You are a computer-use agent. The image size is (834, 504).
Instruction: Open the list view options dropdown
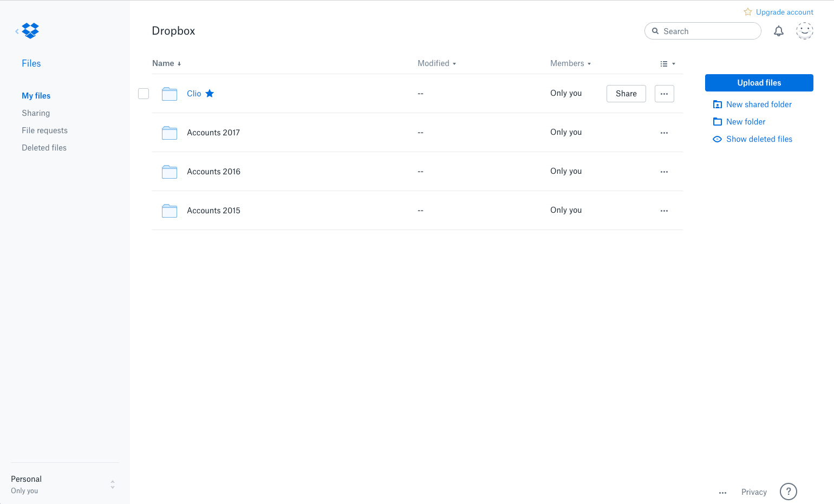pyautogui.click(x=668, y=64)
